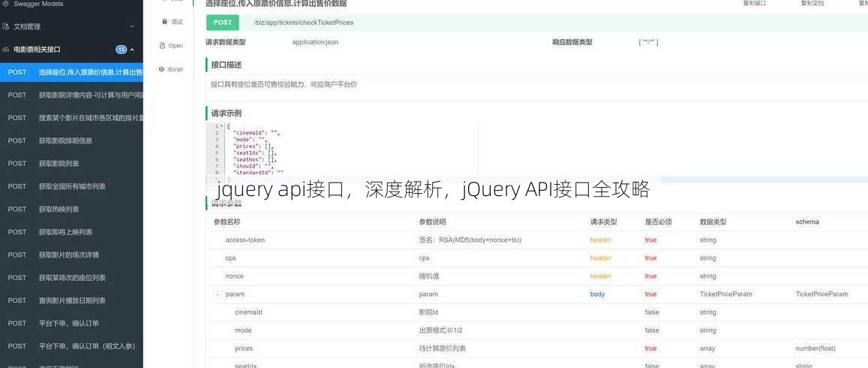Click the gear icon of Script tab
The image size is (868, 368).
pyautogui.click(x=161, y=69)
